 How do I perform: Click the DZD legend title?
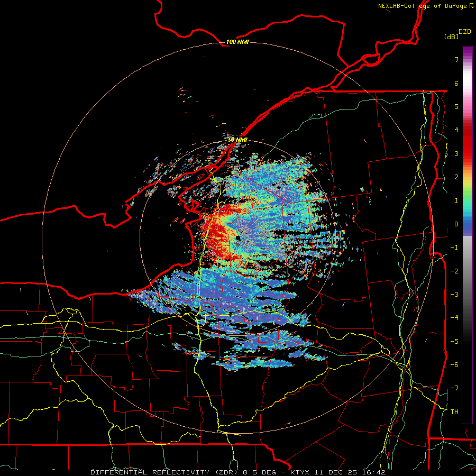pos(465,32)
